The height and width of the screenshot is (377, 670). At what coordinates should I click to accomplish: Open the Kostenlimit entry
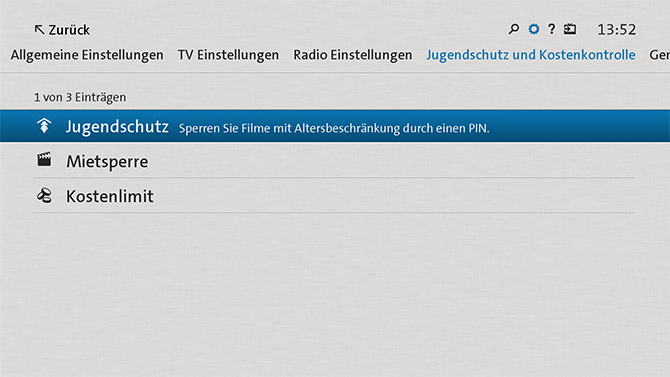tap(334, 196)
